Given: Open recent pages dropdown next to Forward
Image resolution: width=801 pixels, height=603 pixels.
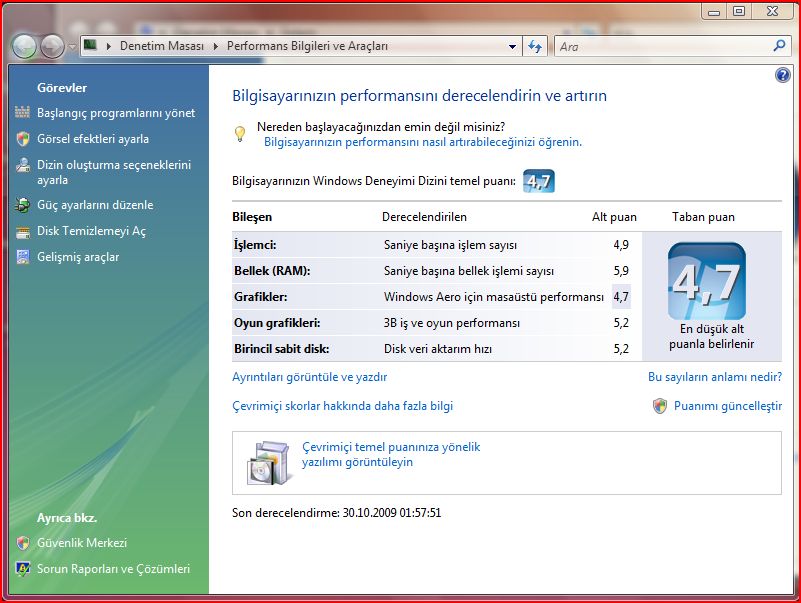Looking at the screenshot, I should (x=72, y=47).
